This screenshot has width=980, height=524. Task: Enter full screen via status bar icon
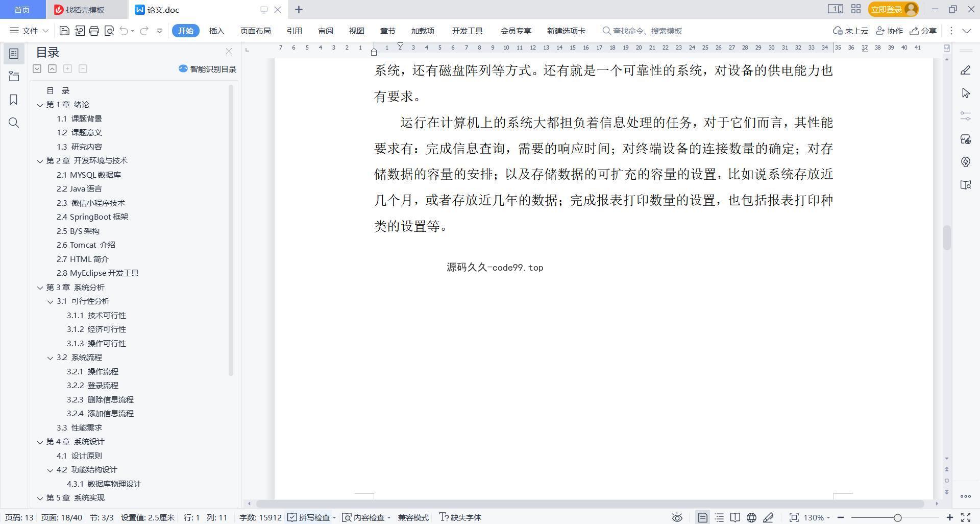[966, 517]
